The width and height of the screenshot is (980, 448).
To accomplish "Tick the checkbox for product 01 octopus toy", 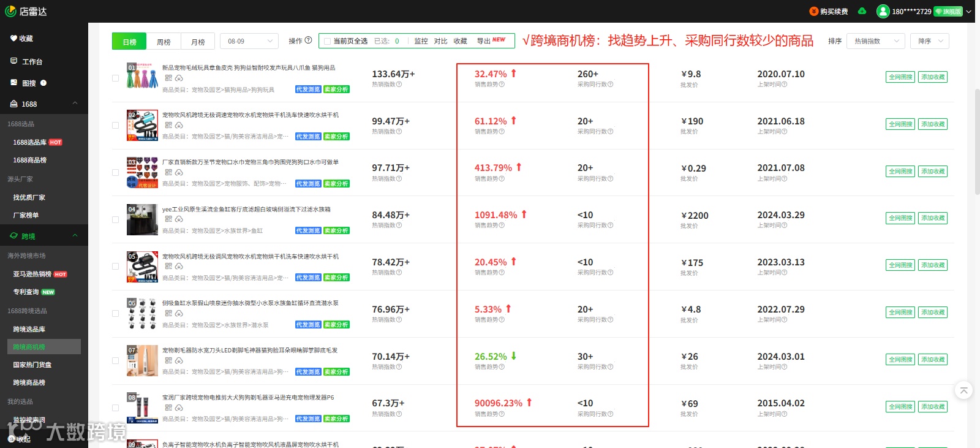I will pyautogui.click(x=115, y=78).
